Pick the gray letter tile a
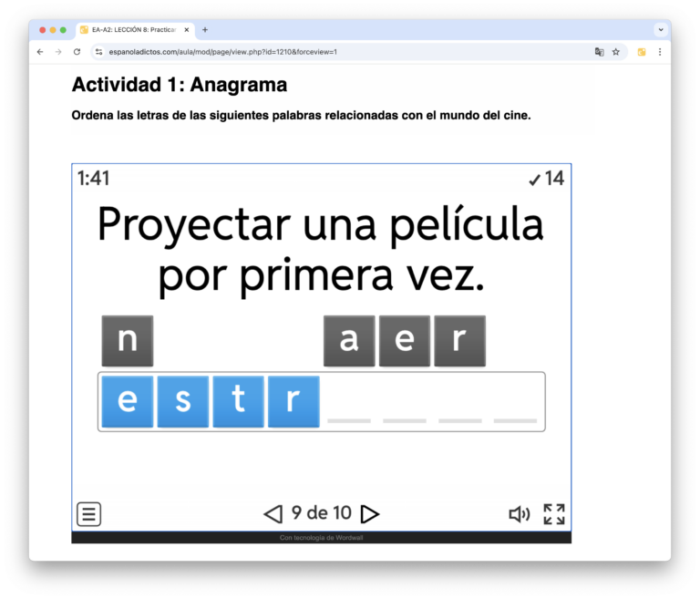The image size is (700, 599). pyautogui.click(x=349, y=341)
